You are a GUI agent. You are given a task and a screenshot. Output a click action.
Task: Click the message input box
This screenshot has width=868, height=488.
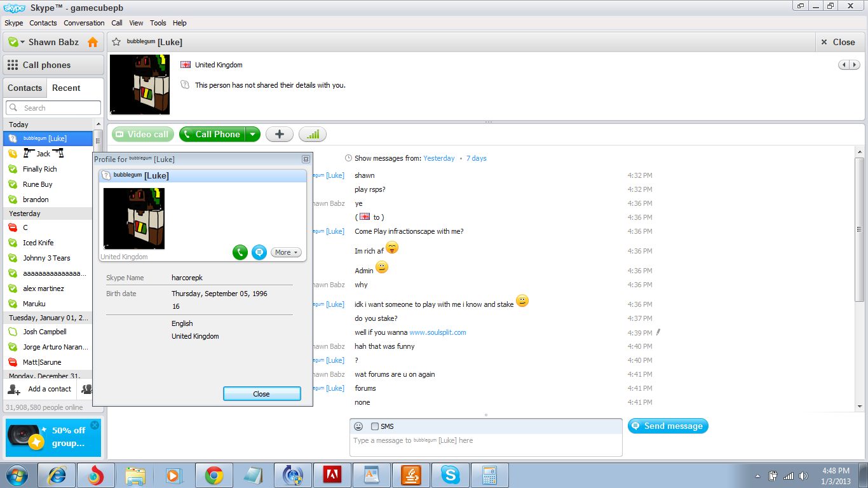[485, 445]
